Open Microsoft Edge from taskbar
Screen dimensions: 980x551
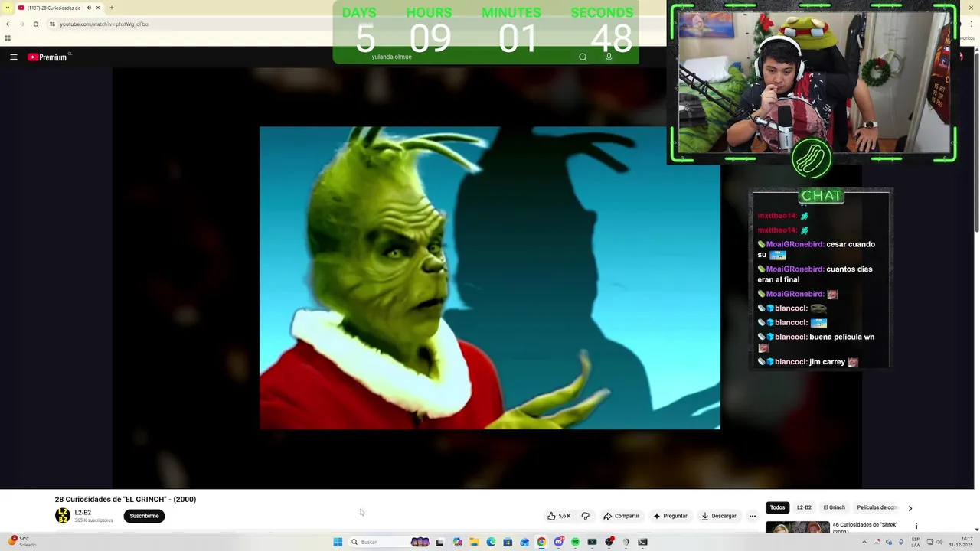[491, 542]
